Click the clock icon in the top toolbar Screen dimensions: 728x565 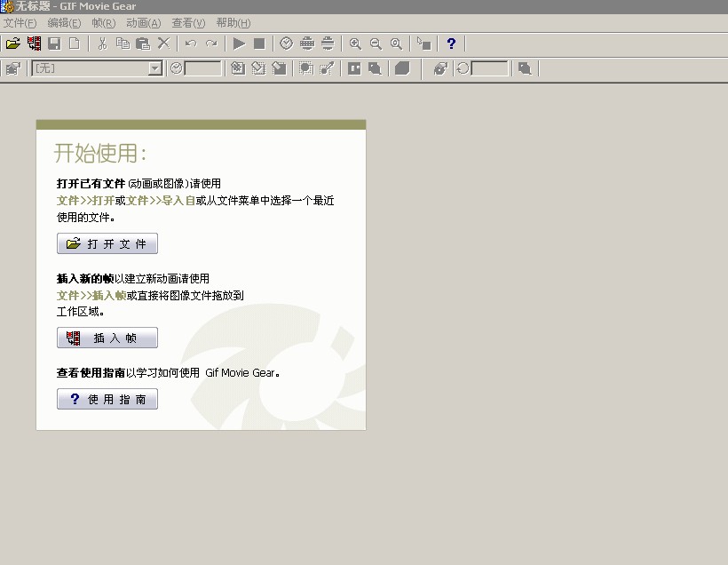click(287, 44)
